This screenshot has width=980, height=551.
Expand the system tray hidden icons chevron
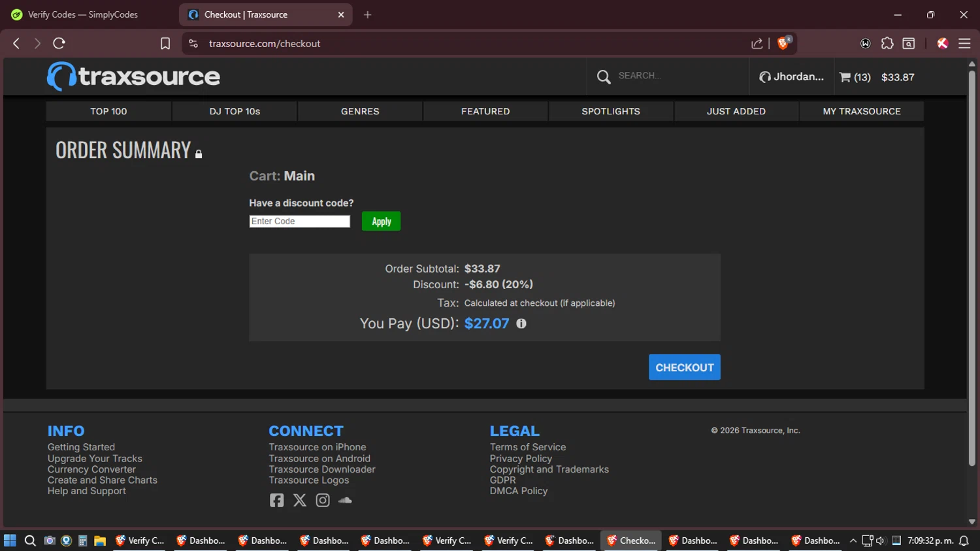click(x=853, y=541)
